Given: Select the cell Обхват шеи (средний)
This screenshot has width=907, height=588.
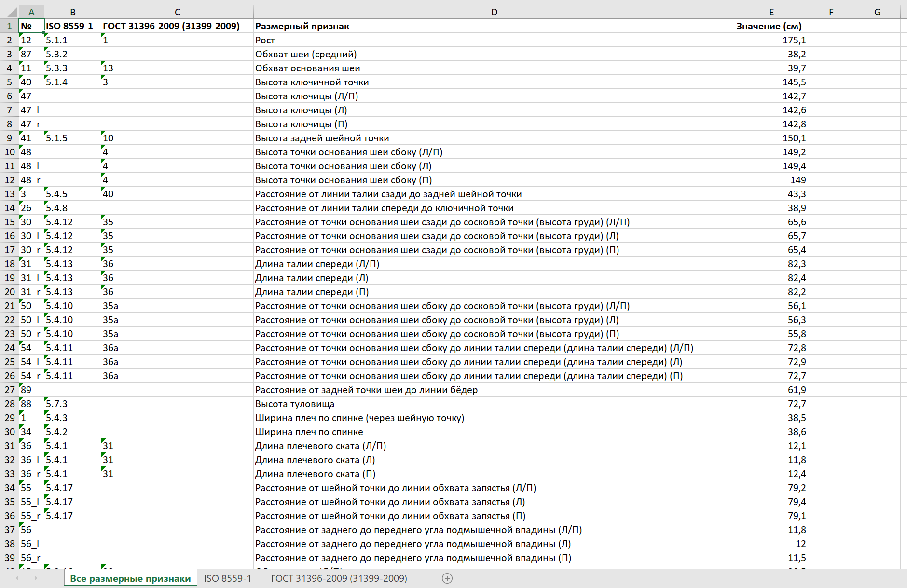Looking at the screenshot, I should click(x=338, y=54).
